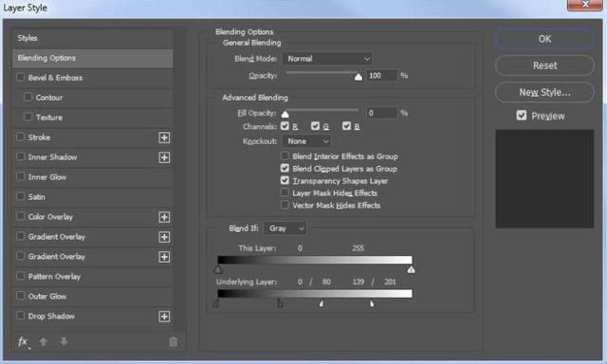Move effect up with the up arrow icon
This screenshot has width=607, height=364.
[x=44, y=341]
